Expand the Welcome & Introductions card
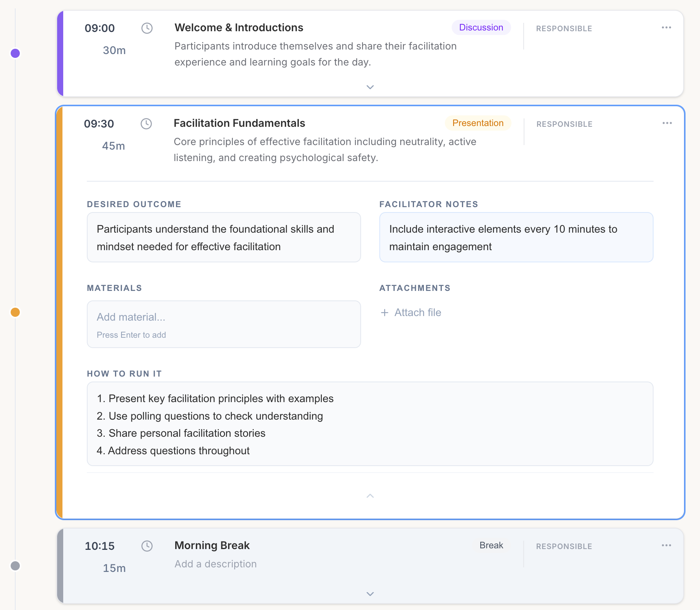Image resolution: width=700 pixels, height=610 pixels. (370, 87)
